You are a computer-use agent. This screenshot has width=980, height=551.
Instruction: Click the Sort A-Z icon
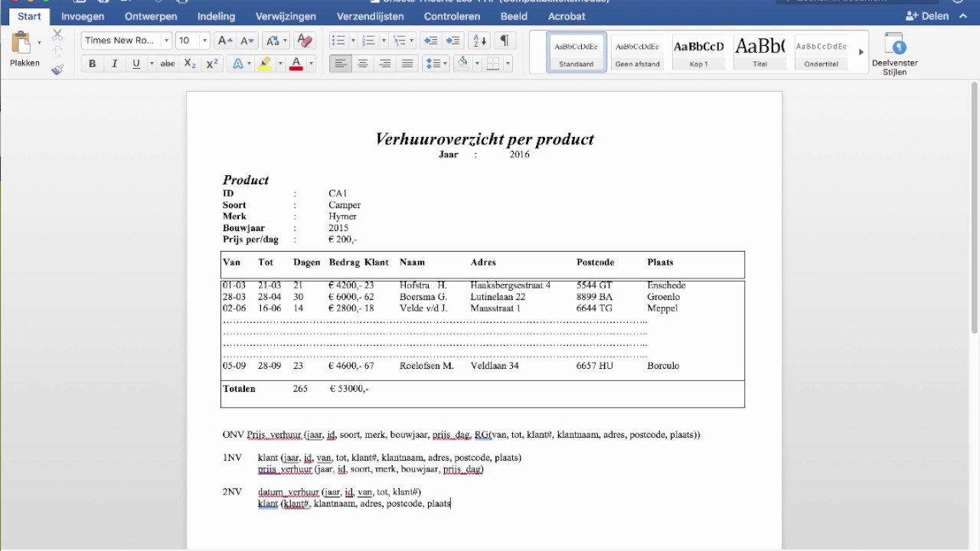[479, 41]
